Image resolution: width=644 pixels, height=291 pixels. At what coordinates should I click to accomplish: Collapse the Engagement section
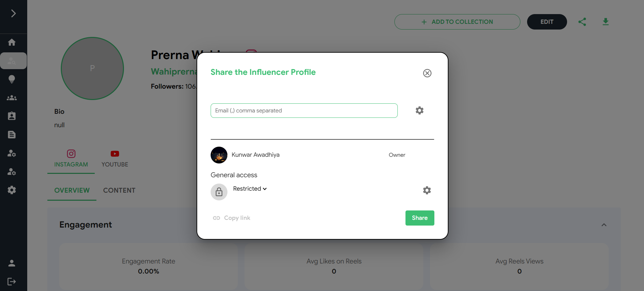tap(604, 225)
